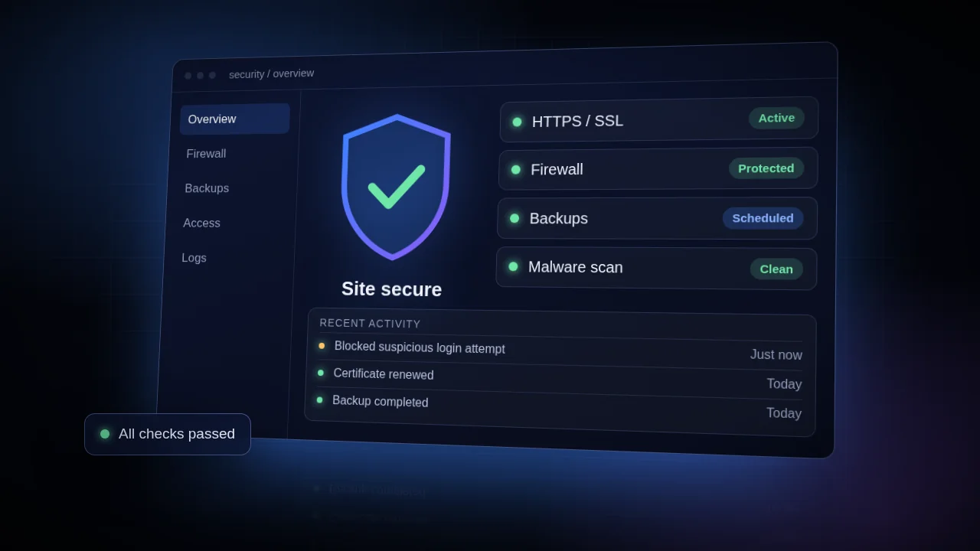Click the All checks passed notification
This screenshot has width=980, height=551.
(168, 434)
